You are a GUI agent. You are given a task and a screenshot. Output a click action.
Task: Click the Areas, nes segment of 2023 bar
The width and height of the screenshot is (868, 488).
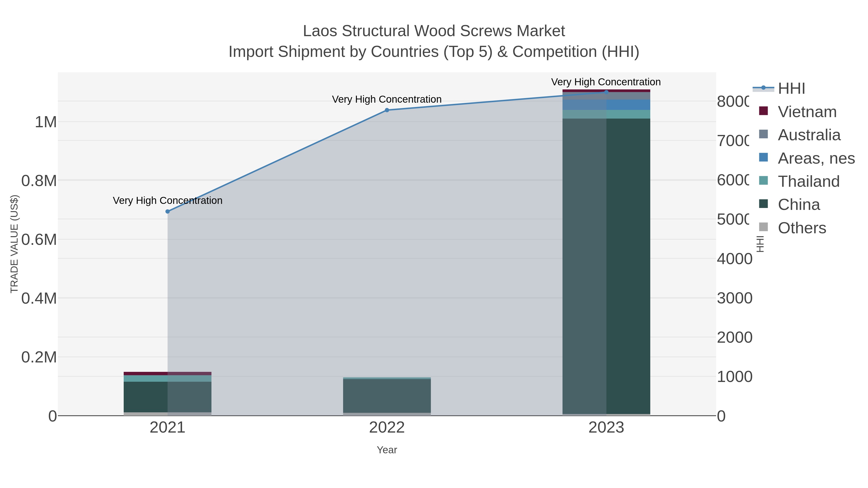pyautogui.click(x=606, y=105)
